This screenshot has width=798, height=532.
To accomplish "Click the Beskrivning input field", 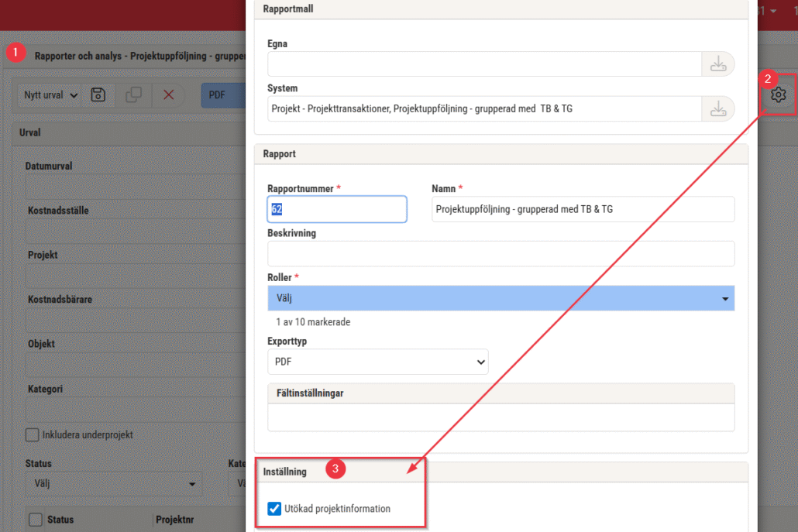I will tap(500, 253).
